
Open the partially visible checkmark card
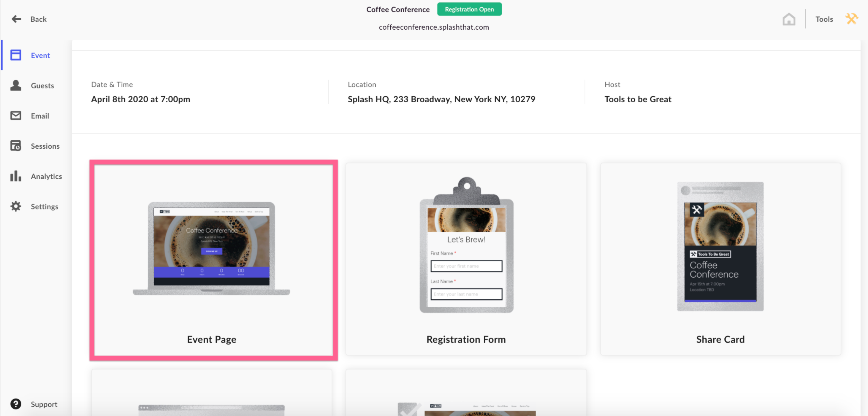(x=466, y=392)
